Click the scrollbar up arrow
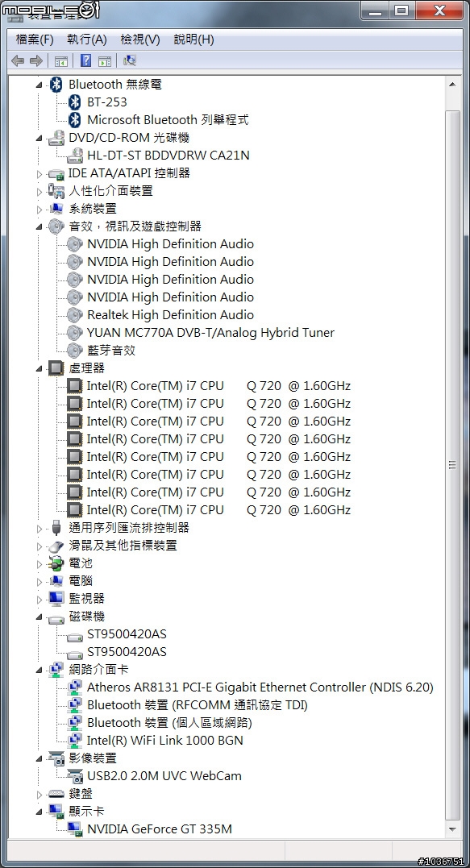Image resolution: width=470 pixels, height=868 pixels. pos(452,85)
